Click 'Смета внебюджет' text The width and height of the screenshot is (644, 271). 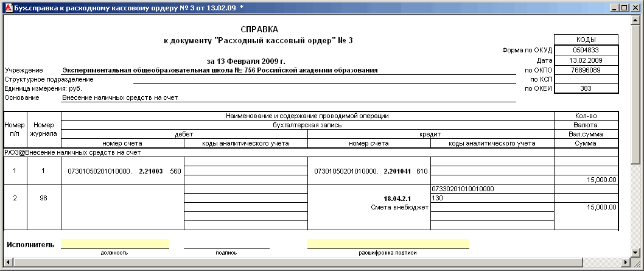click(400, 207)
